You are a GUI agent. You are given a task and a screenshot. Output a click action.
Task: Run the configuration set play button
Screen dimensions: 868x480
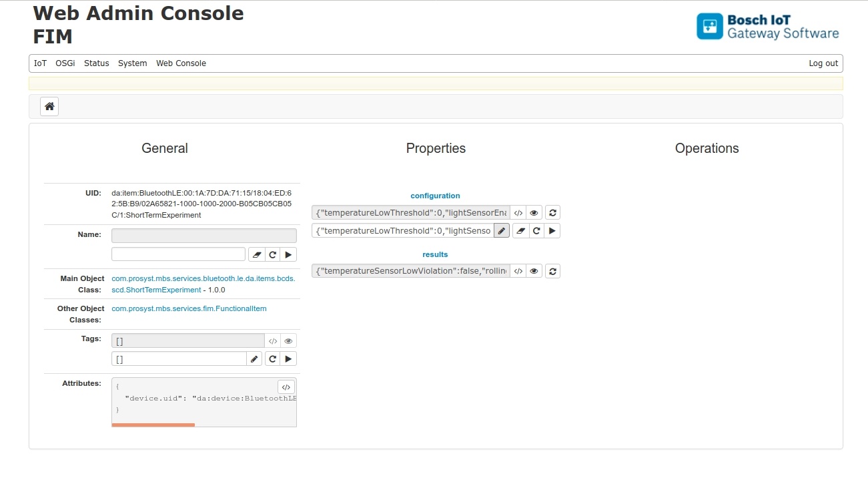[x=552, y=231]
